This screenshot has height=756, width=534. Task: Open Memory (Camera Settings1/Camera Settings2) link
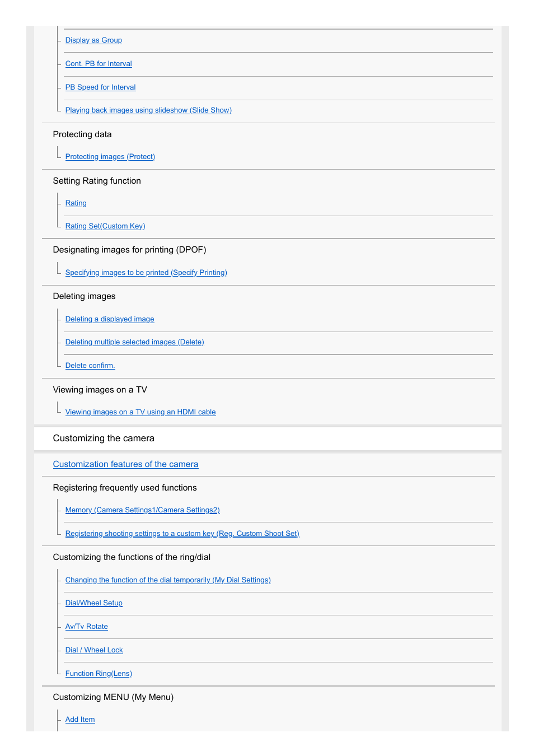tap(143, 510)
